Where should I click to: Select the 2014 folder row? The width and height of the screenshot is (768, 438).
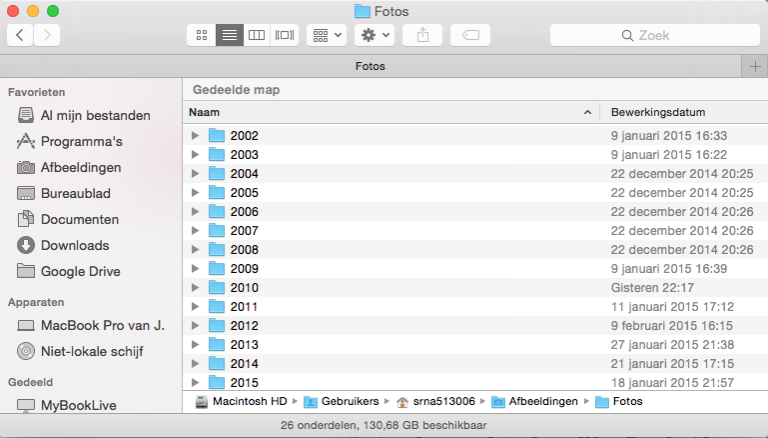[x=244, y=364]
